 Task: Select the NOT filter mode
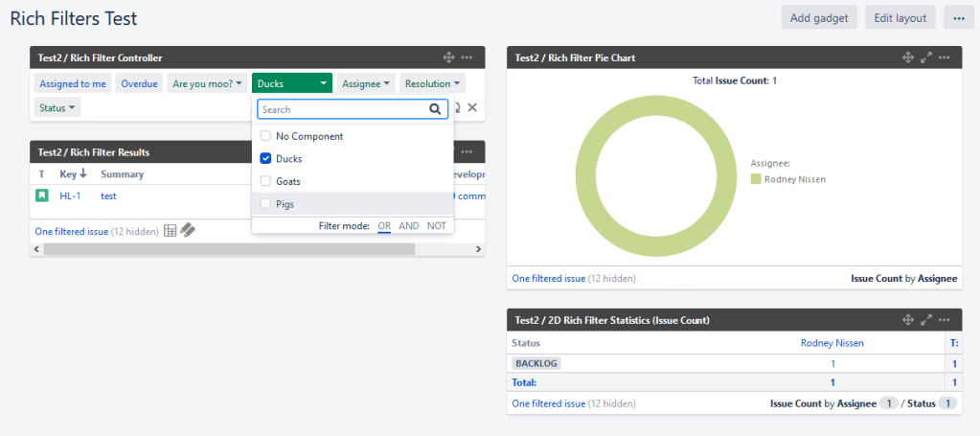[x=437, y=226]
